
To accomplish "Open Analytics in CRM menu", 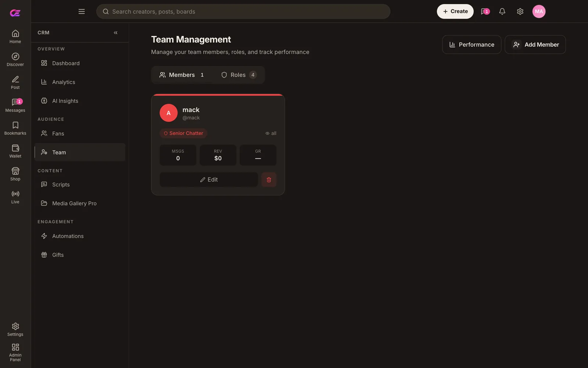I will (x=80, y=82).
